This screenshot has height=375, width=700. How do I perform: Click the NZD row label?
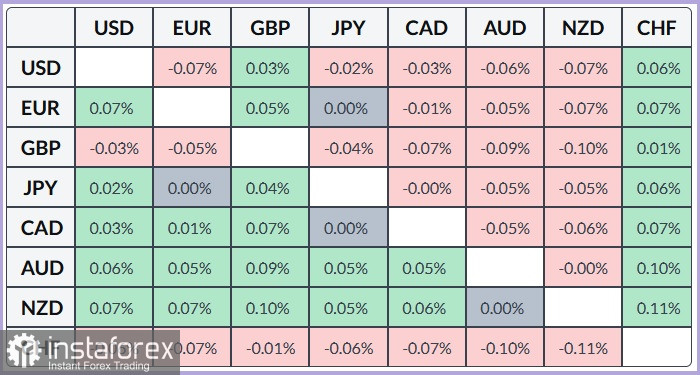tap(41, 308)
